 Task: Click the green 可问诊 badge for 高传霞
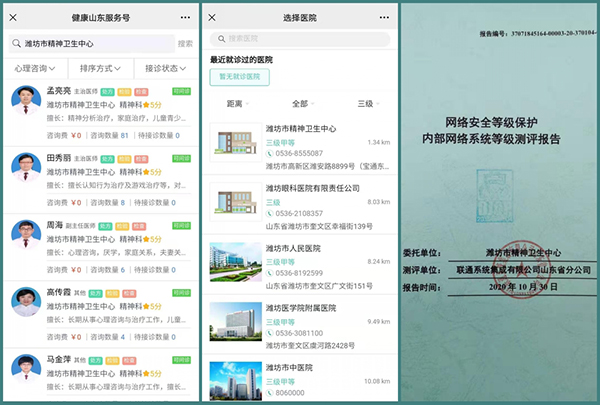(181, 293)
